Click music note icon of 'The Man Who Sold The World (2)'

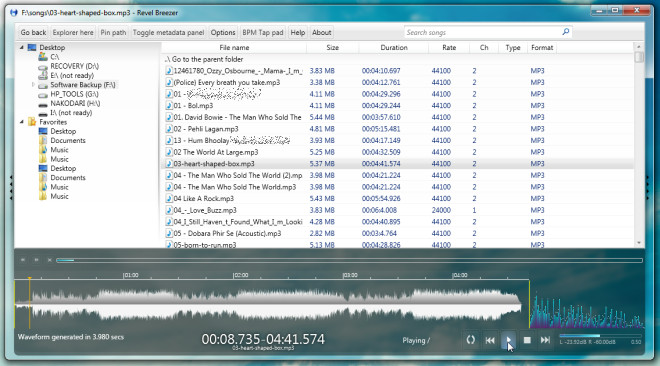pos(168,175)
